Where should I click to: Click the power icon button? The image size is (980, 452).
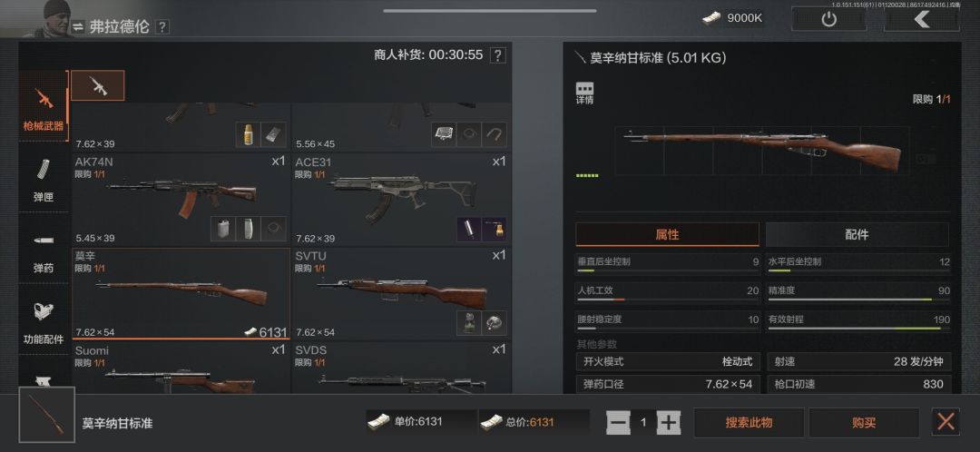[828, 19]
